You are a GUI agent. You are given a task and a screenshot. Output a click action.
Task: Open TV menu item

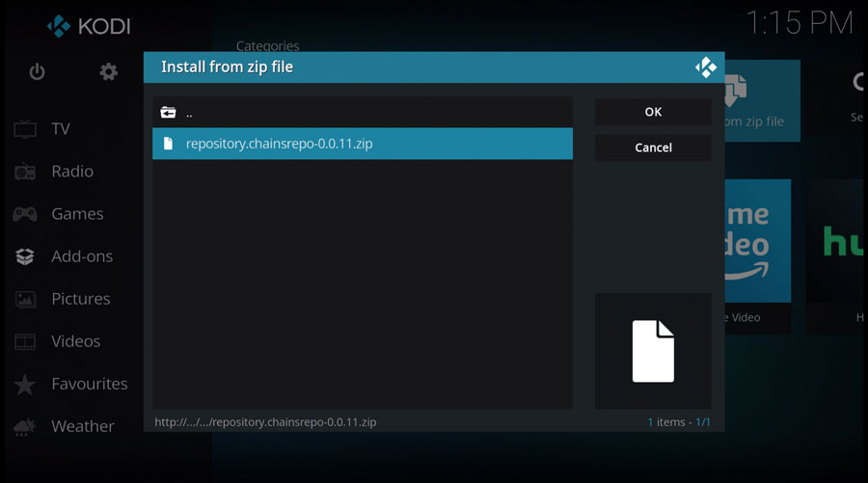[x=61, y=129]
